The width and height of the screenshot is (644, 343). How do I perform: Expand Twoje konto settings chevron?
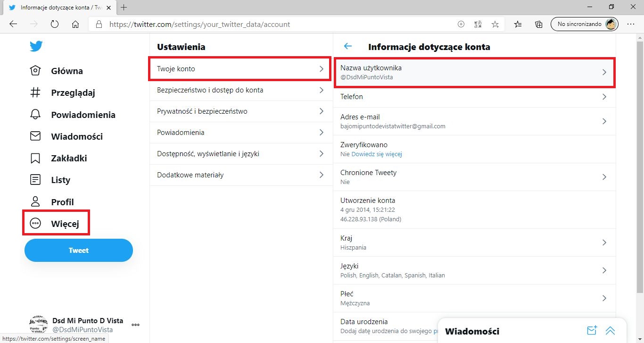322,69
